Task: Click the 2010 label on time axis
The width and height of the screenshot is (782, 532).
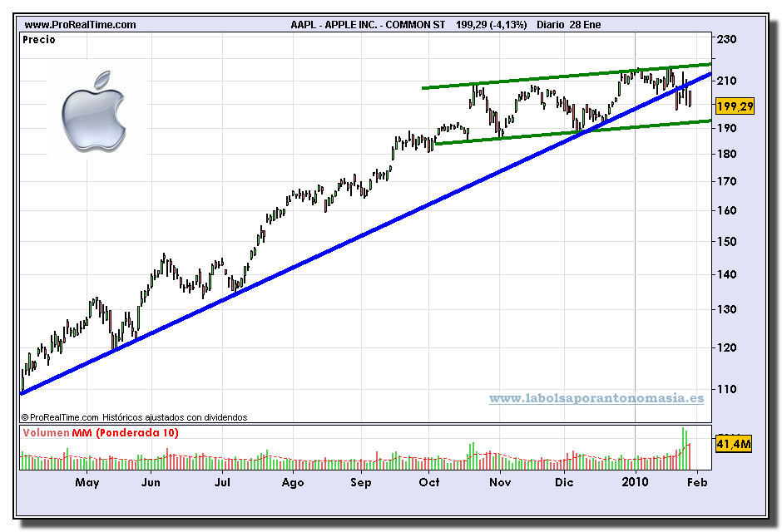Action: (x=635, y=482)
